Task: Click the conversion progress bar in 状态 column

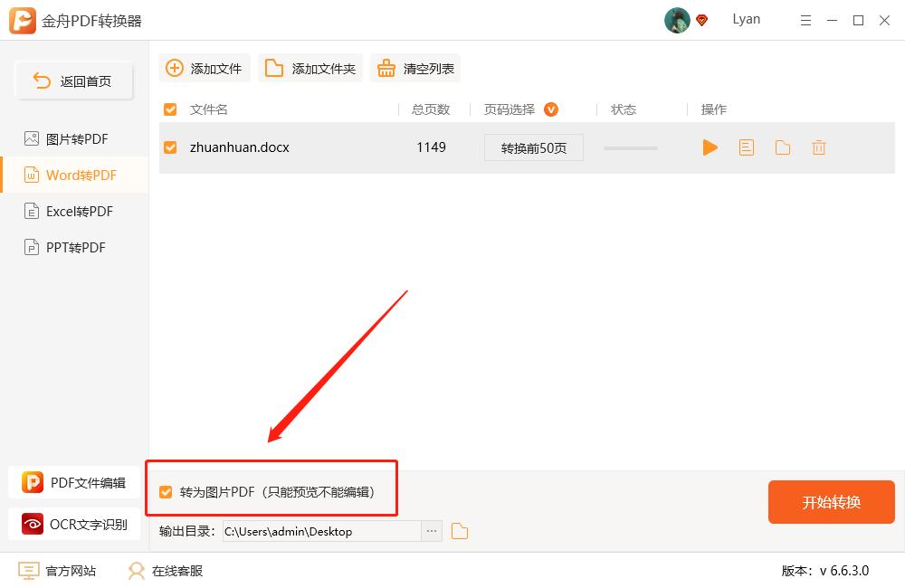Action: (x=630, y=147)
